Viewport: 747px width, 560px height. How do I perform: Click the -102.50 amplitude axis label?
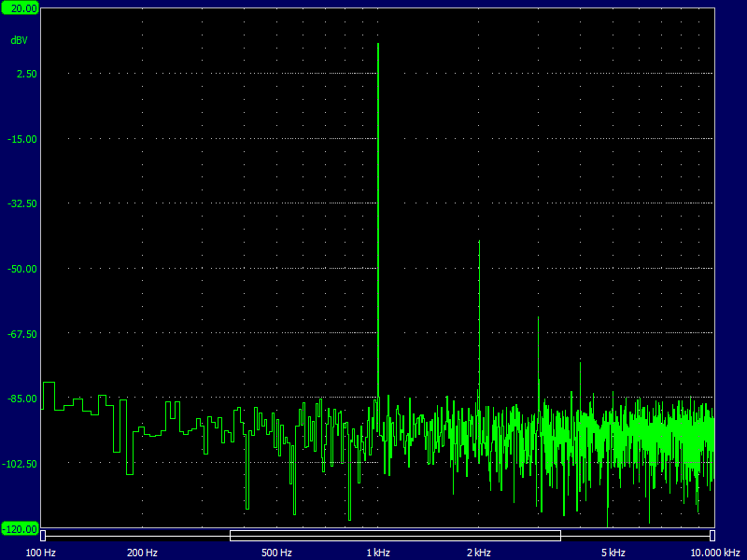(20, 464)
